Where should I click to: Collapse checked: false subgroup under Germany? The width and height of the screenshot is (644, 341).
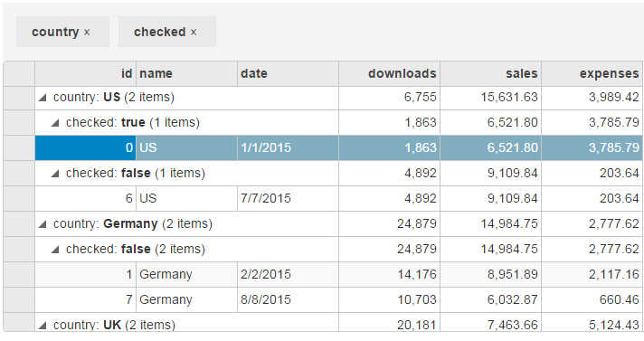pos(55,250)
